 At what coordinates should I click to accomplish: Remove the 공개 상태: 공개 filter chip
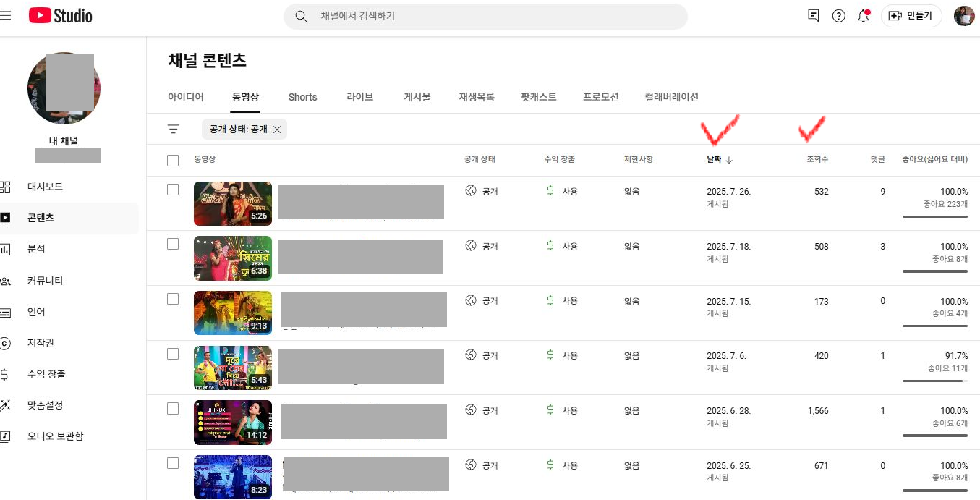click(277, 130)
